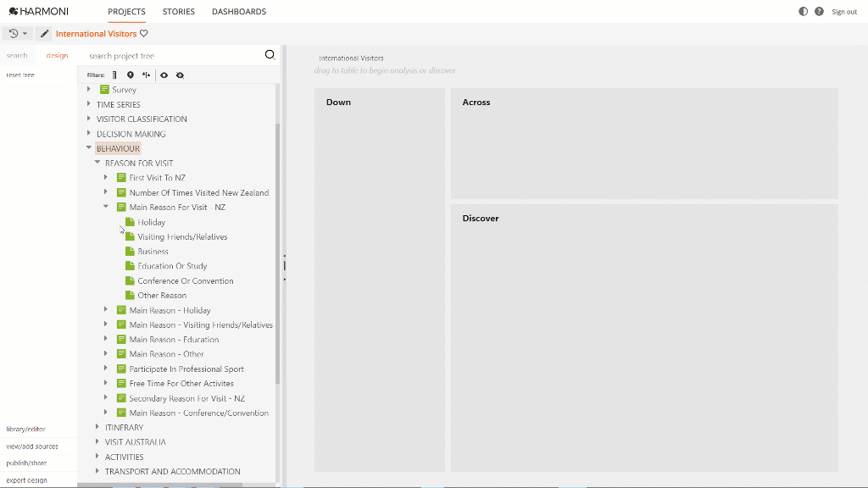Screen dimensions: 868x488
Task: Collapse Main Reason For Visit - NZ arrow
Action: (106, 207)
